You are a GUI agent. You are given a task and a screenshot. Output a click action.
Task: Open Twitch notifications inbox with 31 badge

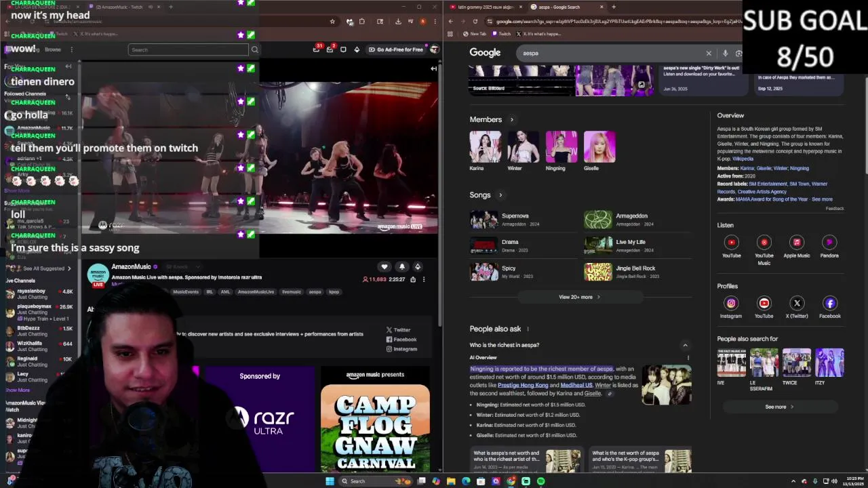coord(317,49)
